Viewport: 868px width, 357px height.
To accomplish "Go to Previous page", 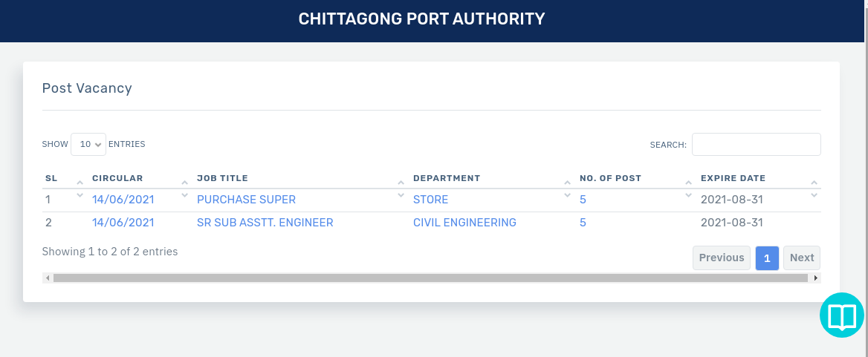I will [721, 258].
